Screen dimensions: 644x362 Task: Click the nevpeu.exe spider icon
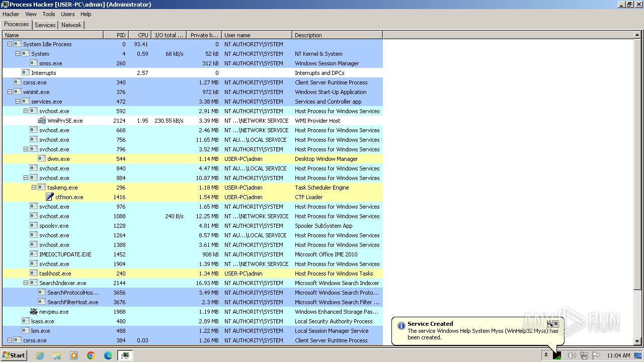(x=34, y=312)
